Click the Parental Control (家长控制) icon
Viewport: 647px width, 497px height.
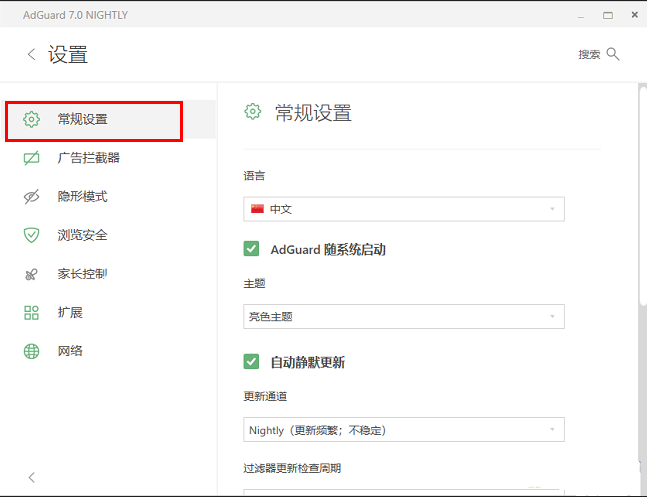pos(32,274)
